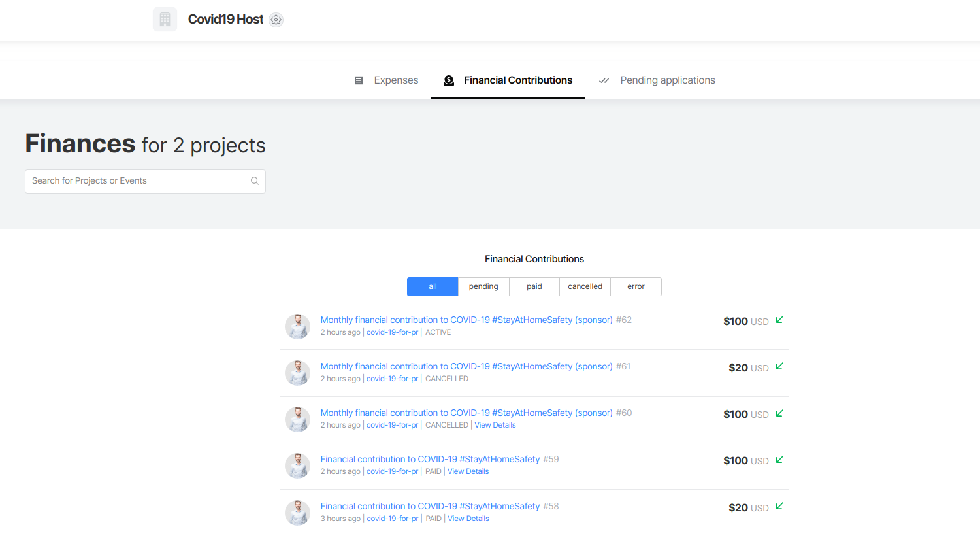Click the settings gear next to Covid19 Host
This screenshot has width=980, height=546.
(x=276, y=20)
